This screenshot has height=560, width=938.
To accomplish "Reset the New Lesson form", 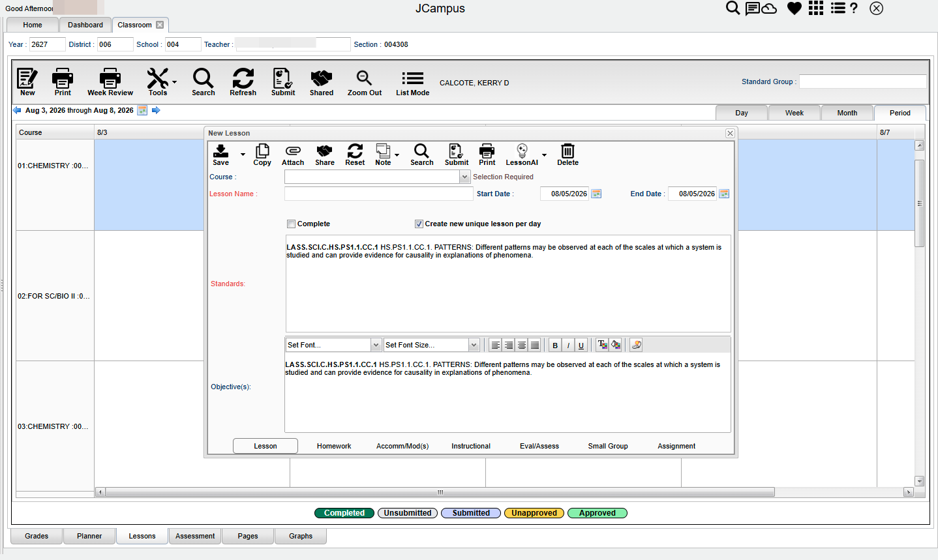I will coord(355,155).
